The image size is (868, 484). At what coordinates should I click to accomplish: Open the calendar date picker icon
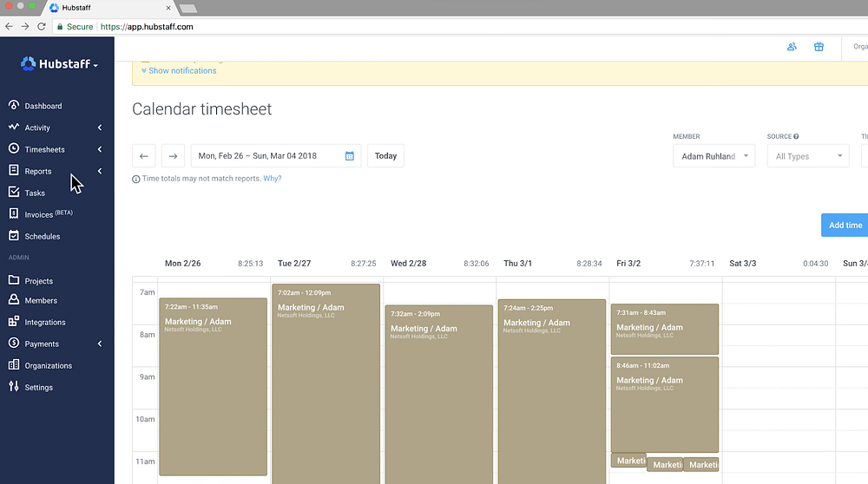[x=349, y=156]
